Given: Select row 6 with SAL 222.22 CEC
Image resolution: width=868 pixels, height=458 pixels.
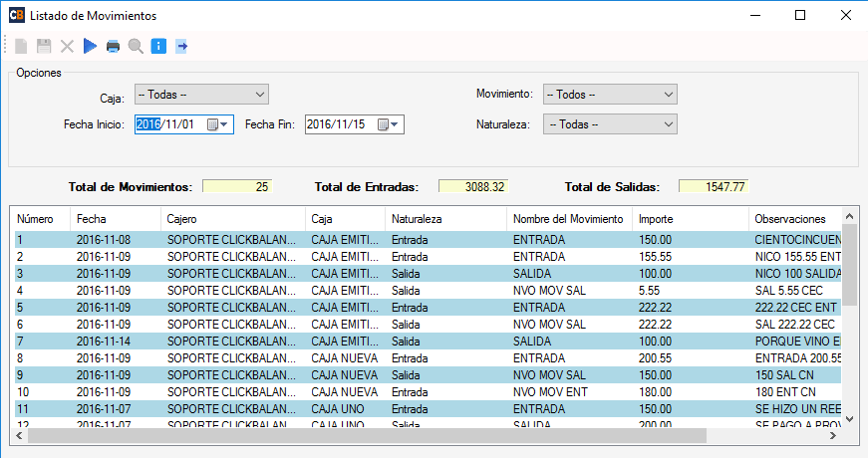Looking at the screenshot, I should [428, 325].
